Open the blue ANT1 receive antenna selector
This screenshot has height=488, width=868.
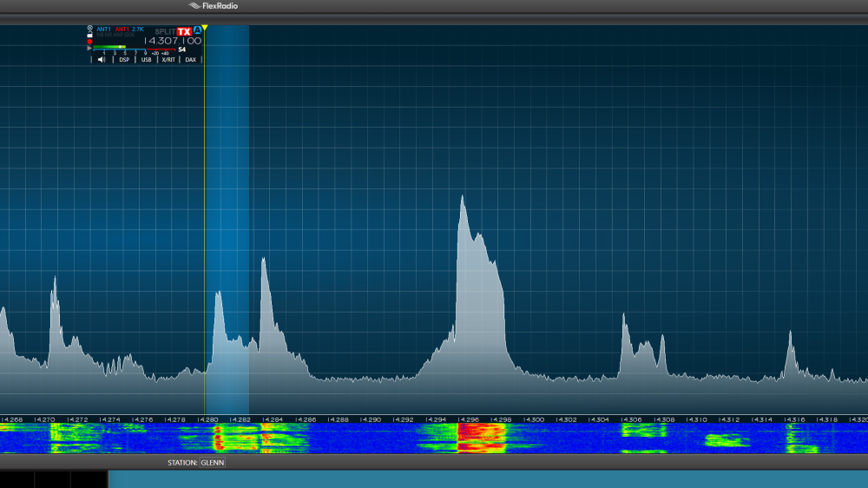pyautogui.click(x=103, y=30)
